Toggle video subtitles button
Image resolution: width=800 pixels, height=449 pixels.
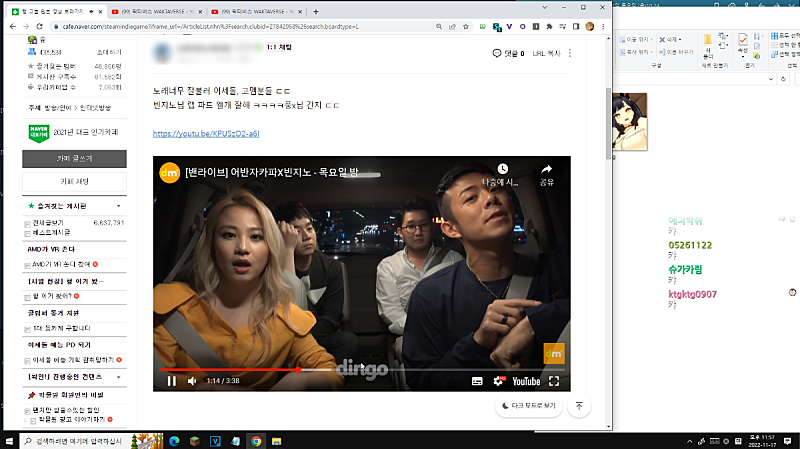(477, 381)
